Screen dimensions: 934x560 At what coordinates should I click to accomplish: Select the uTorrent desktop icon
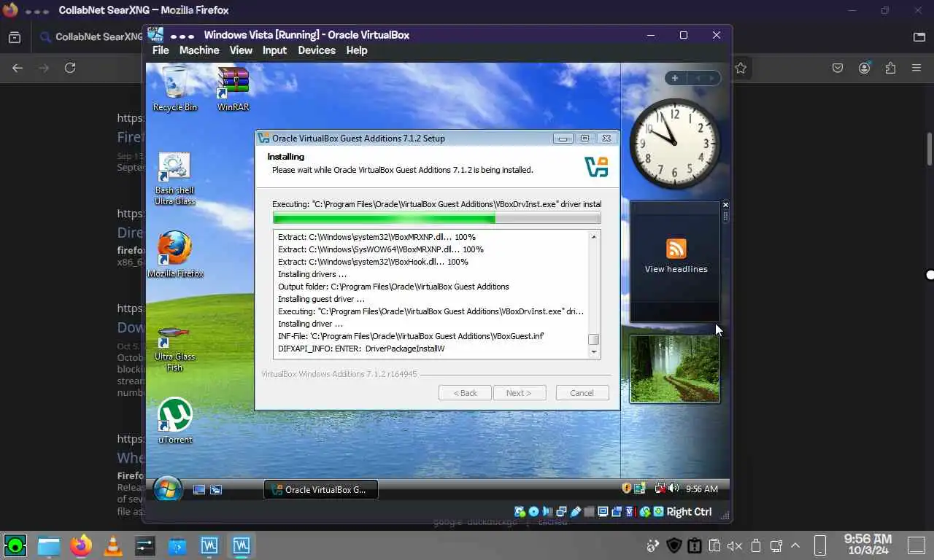[175, 421]
